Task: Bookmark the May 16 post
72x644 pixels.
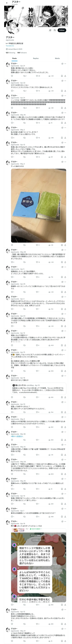Action: click(62, 123)
